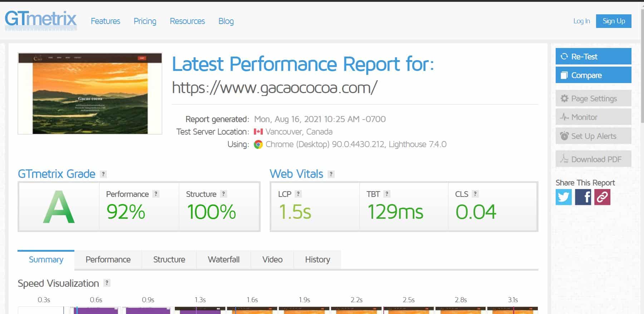Click the Sign Up button

(614, 21)
